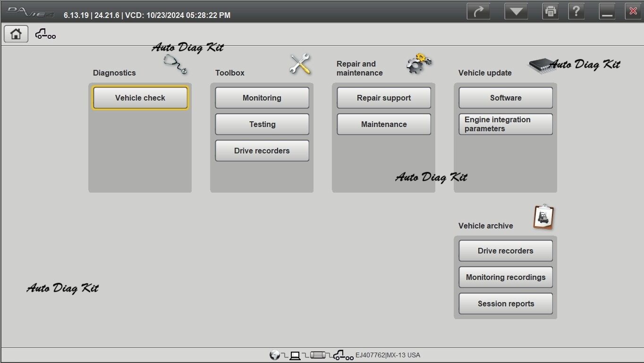Click the gears Repair and maintenance icon
This screenshot has width=644, height=363.
point(419,64)
